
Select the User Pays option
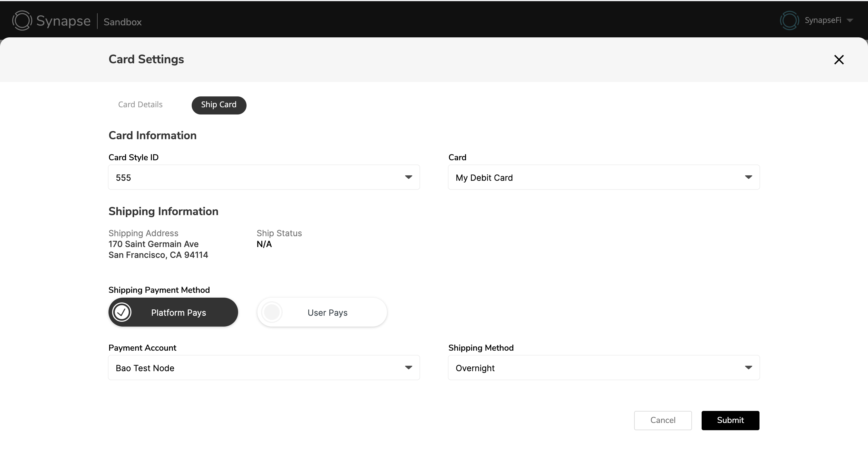[x=322, y=312]
